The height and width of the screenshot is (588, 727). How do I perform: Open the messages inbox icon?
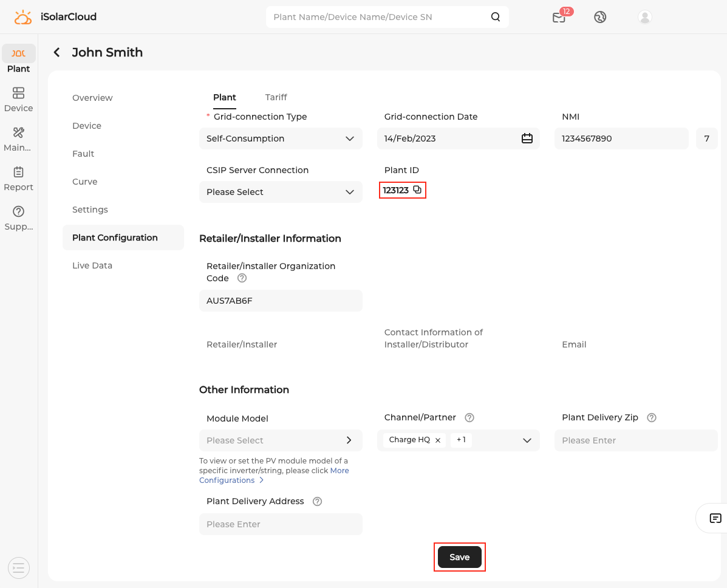pyautogui.click(x=559, y=17)
